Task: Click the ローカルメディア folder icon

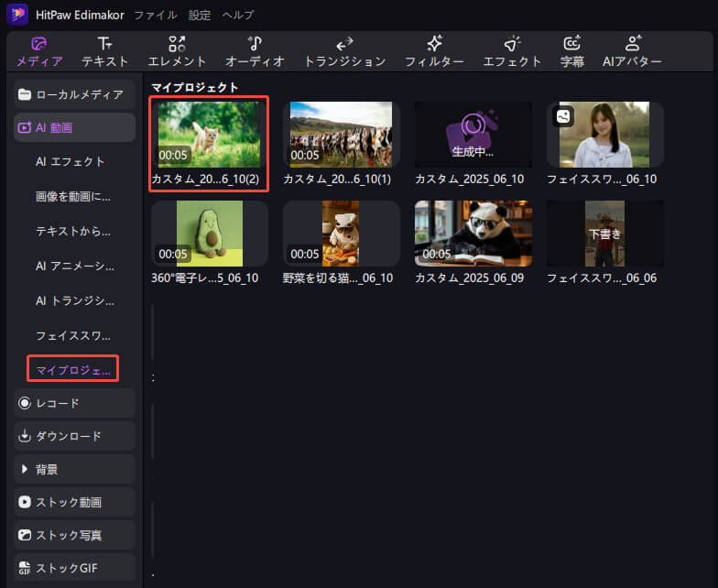Action: point(24,95)
